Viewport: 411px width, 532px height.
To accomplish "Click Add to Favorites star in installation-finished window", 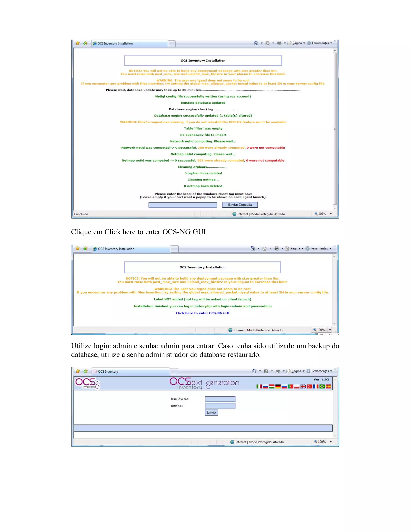I will click(85, 249).
